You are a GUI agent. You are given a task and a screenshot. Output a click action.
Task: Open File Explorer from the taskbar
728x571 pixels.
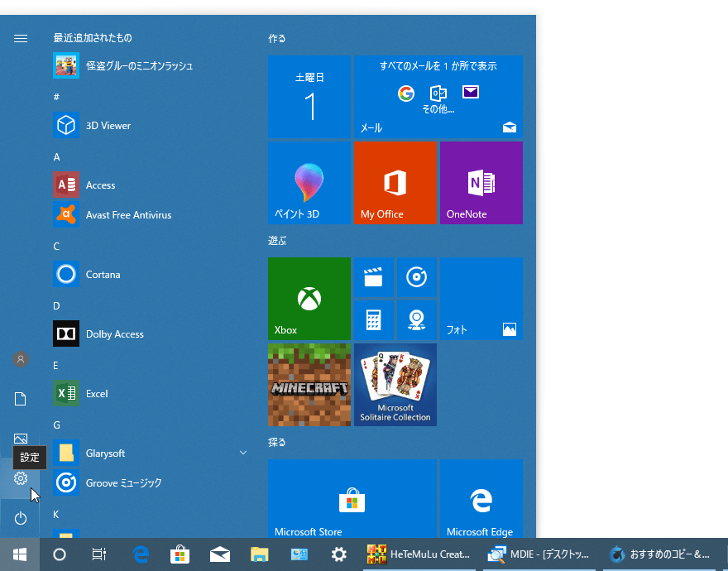260,554
